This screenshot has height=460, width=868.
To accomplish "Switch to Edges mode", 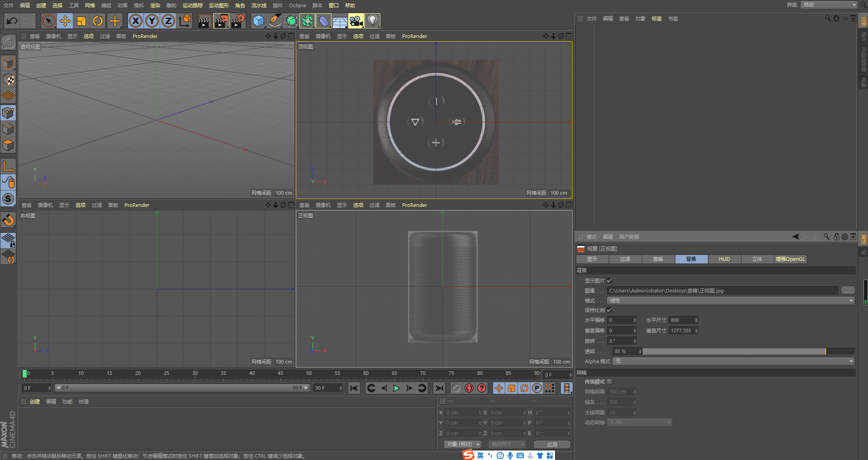I will coord(8,129).
